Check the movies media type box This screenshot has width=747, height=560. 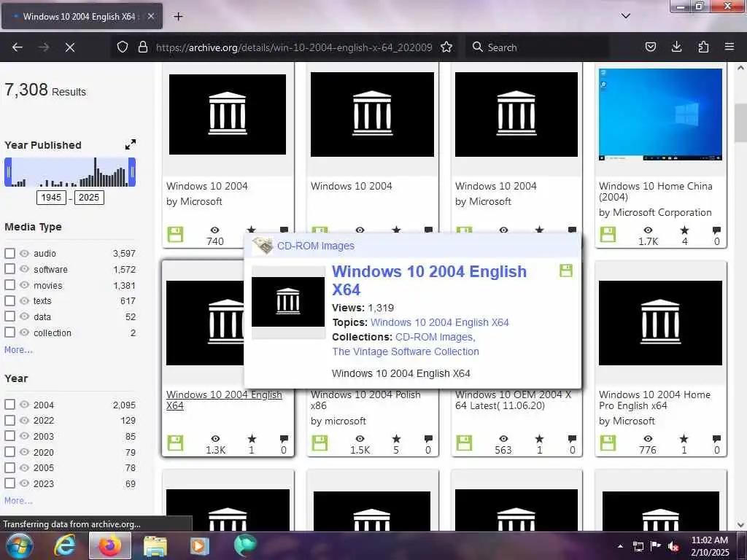tap(9, 285)
